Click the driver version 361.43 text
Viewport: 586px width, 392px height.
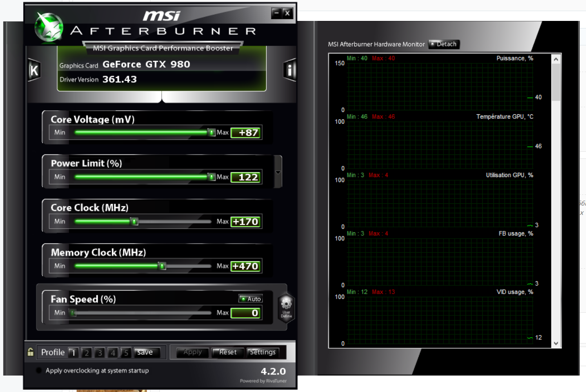pyautogui.click(x=119, y=80)
